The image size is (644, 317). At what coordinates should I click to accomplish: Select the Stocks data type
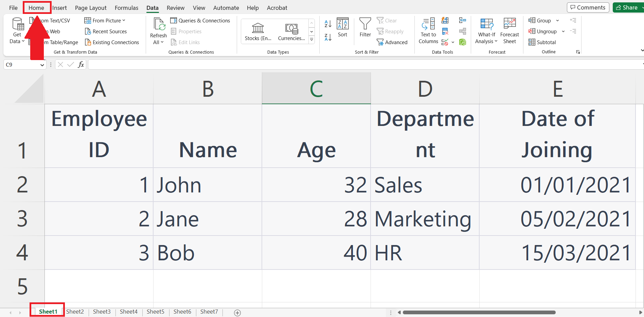tap(258, 31)
